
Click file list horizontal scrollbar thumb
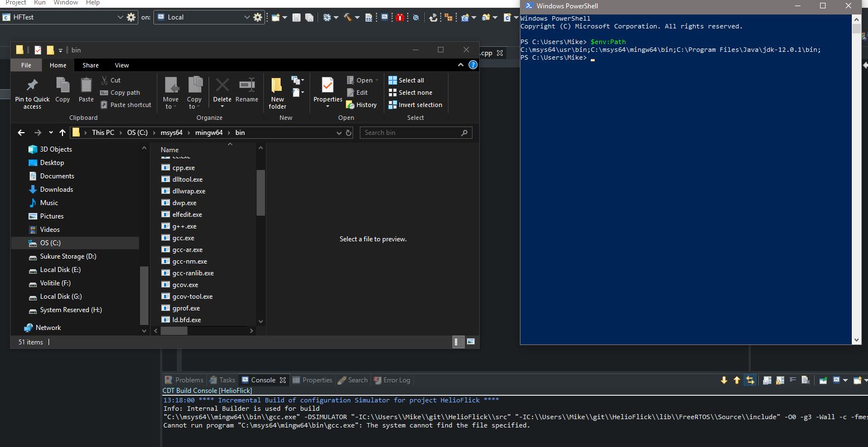click(x=174, y=331)
